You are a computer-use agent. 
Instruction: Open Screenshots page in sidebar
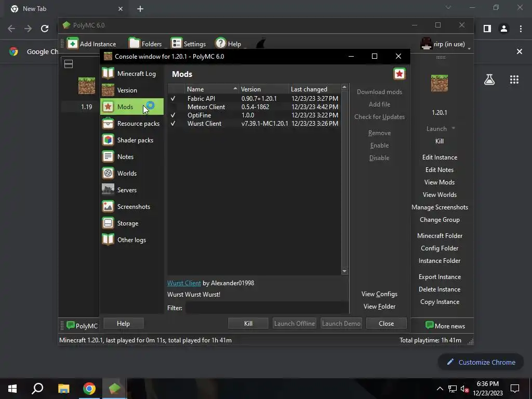pyautogui.click(x=132, y=207)
